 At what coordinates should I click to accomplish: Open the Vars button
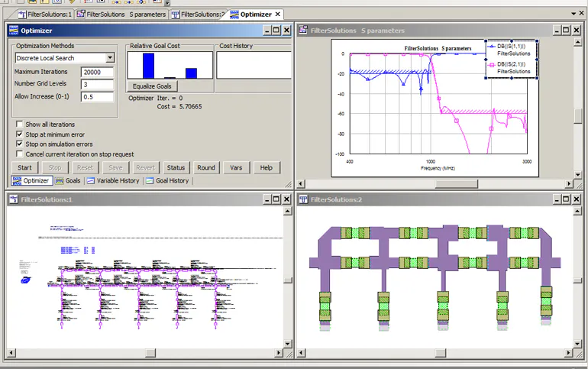pos(236,167)
